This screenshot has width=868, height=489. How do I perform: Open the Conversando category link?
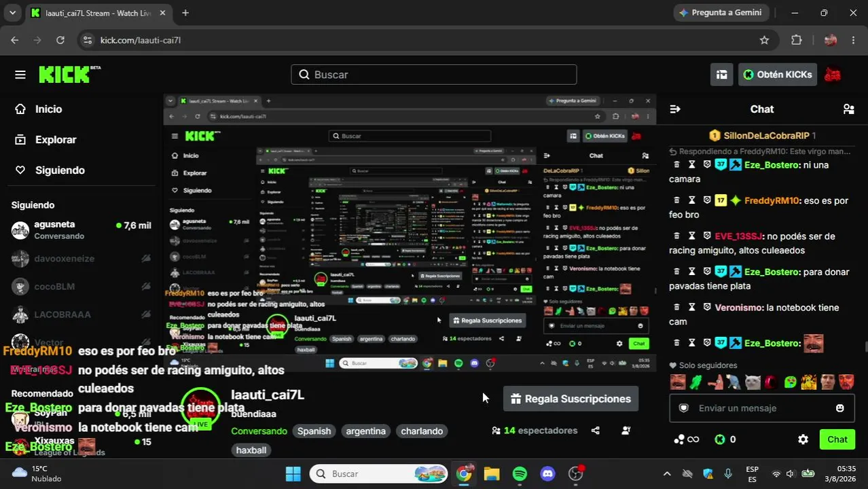[259, 431]
